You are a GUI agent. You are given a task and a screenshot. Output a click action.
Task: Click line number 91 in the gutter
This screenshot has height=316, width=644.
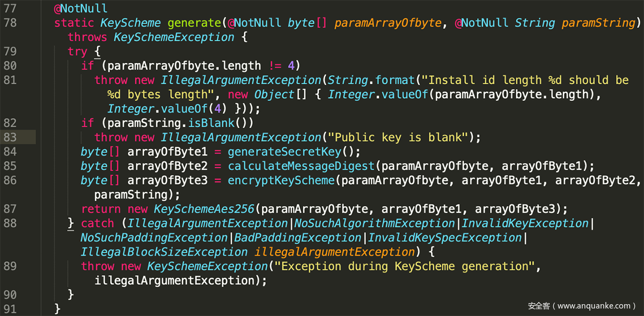click(10, 309)
